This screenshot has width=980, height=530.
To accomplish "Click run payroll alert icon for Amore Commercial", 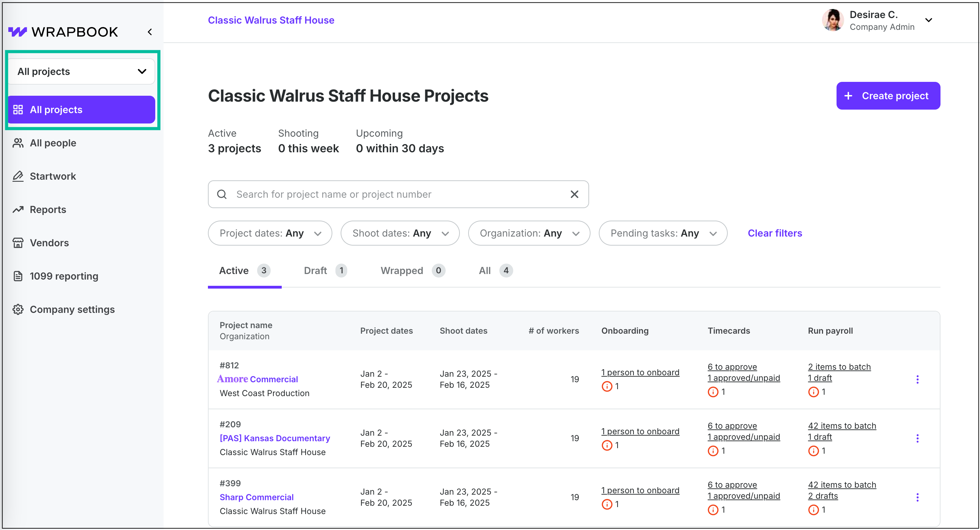I will click(x=813, y=392).
